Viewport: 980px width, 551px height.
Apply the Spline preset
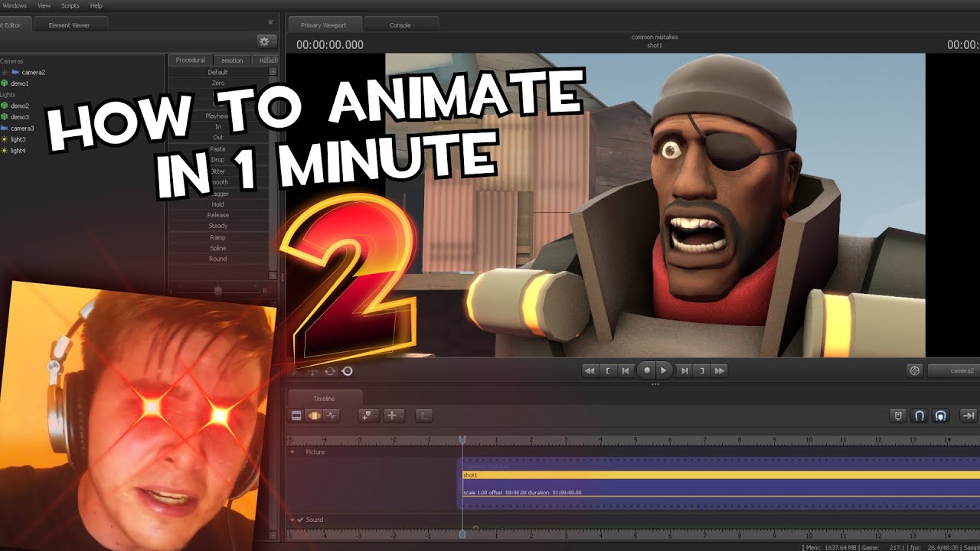click(217, 248)
